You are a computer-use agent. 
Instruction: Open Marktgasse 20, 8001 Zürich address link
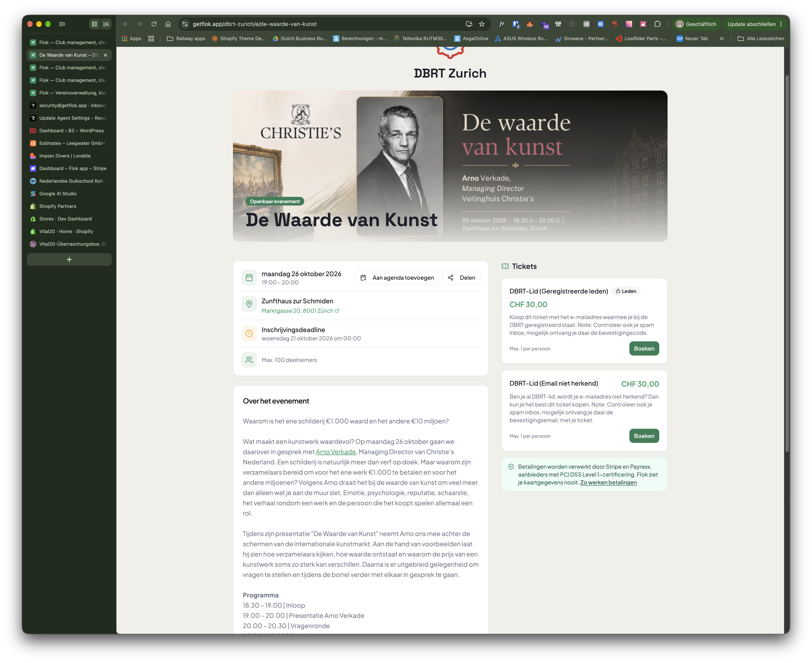(300, 311)
